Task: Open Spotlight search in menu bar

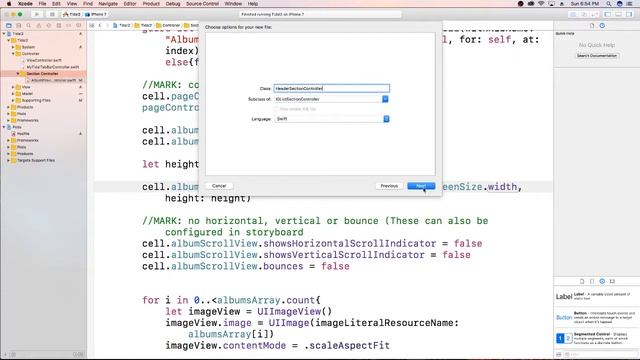Action: pos(609,4)
